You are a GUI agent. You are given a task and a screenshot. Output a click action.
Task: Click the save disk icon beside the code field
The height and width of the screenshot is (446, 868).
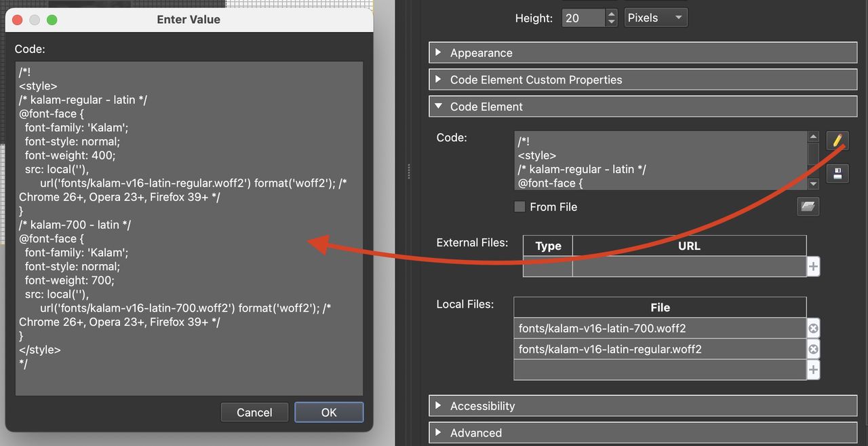[837, 173]
